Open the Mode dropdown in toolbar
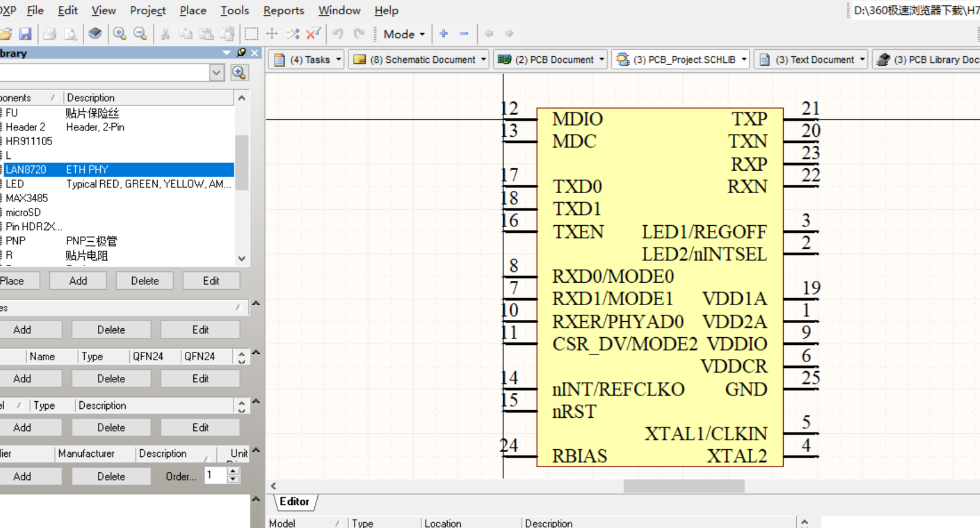Viewport: 980px width, 528px height. coord(404,34)
